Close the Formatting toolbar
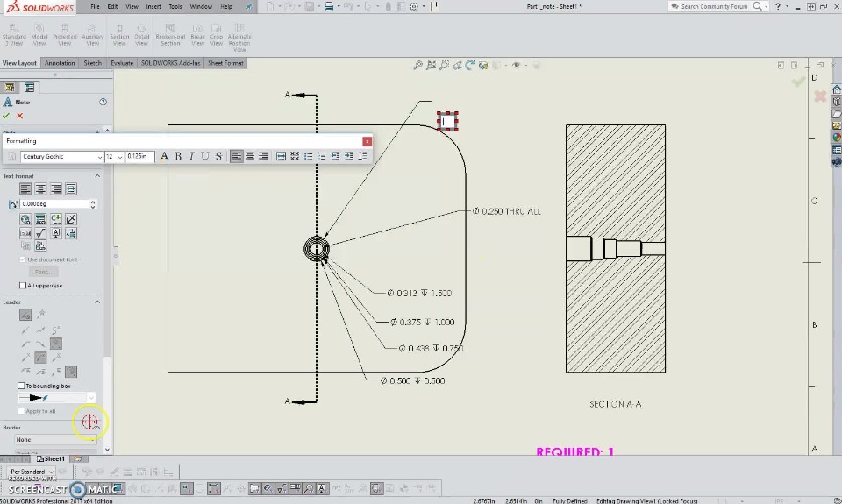 coord(367,141)
